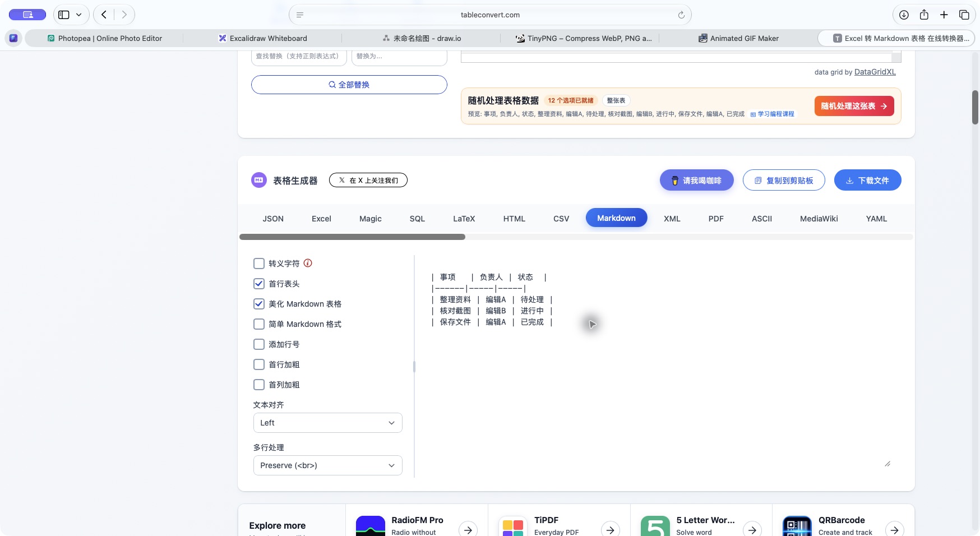Click the reader/page menu icon in address bar

[x=300, y=15]
